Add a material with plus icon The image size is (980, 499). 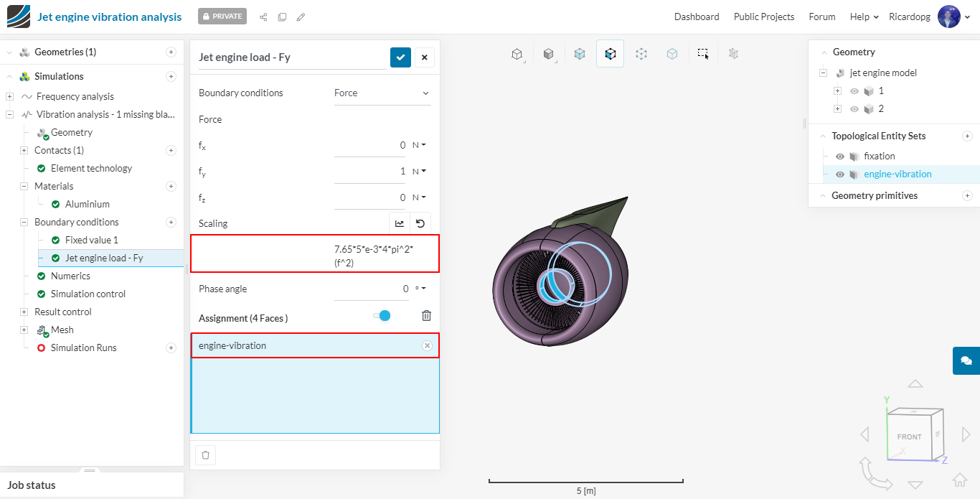[x=171, y=186]
